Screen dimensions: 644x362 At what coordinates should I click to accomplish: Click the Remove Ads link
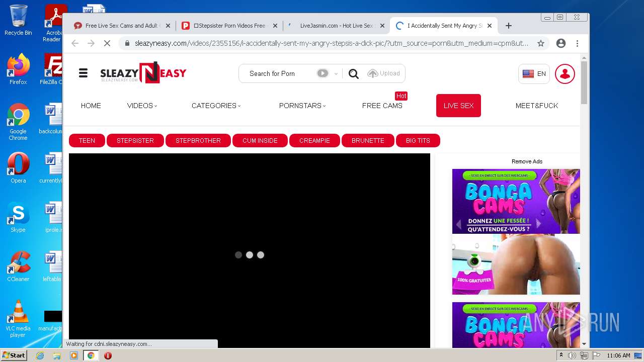click(527, 161)
